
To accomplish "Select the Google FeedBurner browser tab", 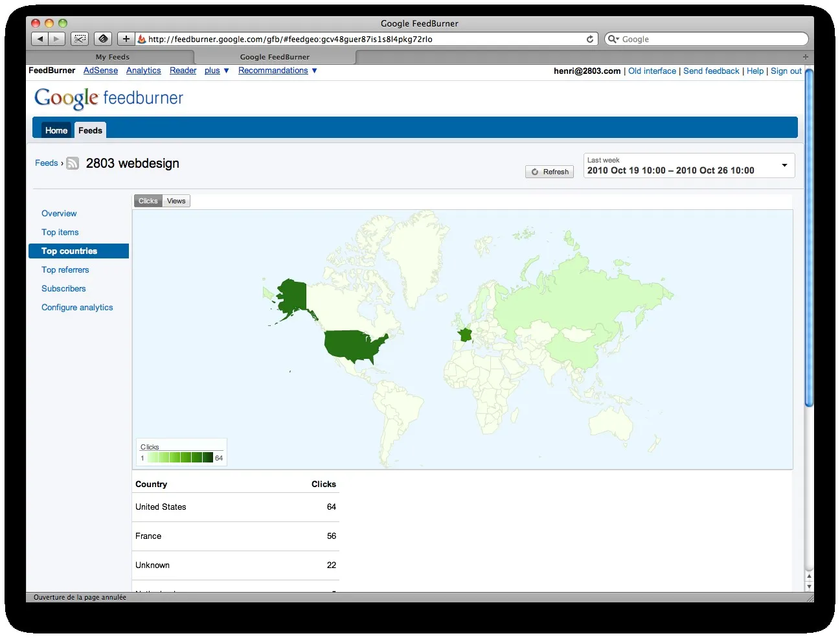I will pos(275,57).
